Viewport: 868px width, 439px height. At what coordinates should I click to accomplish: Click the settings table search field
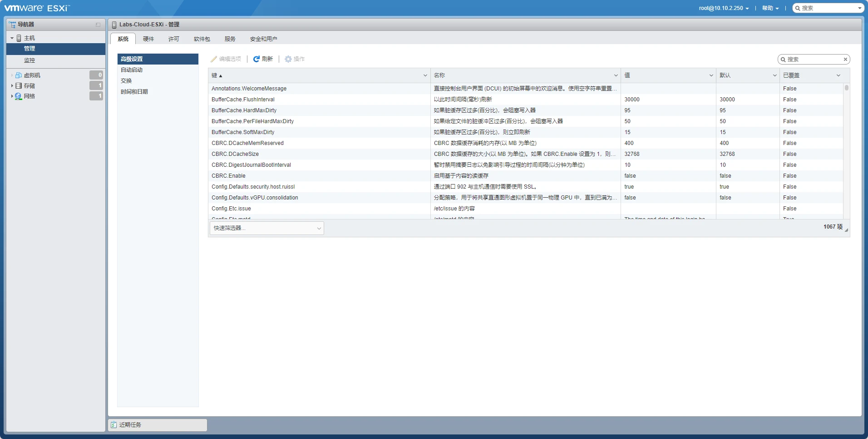click(x=813, y=60)
